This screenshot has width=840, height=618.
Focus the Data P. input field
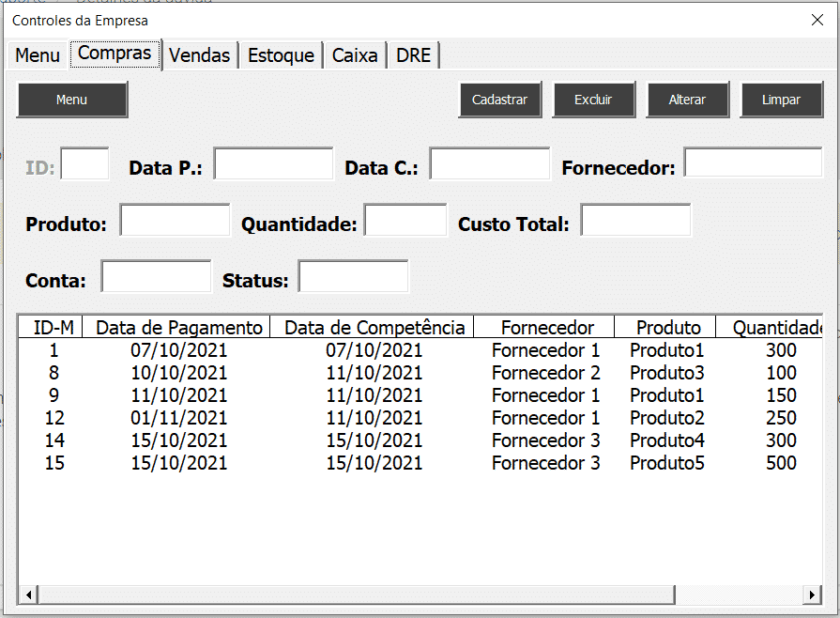[x=273, y=163]
